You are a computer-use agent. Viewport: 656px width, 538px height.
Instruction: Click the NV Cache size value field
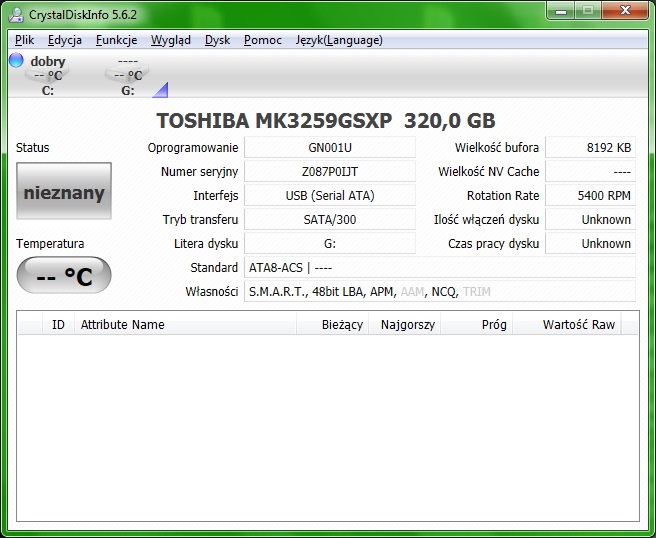pos(590,172)
